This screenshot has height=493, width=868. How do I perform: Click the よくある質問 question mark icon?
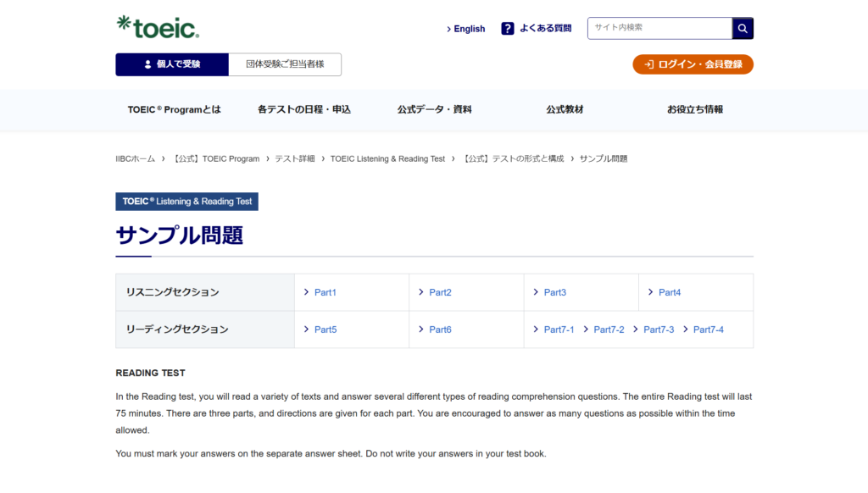506,28
